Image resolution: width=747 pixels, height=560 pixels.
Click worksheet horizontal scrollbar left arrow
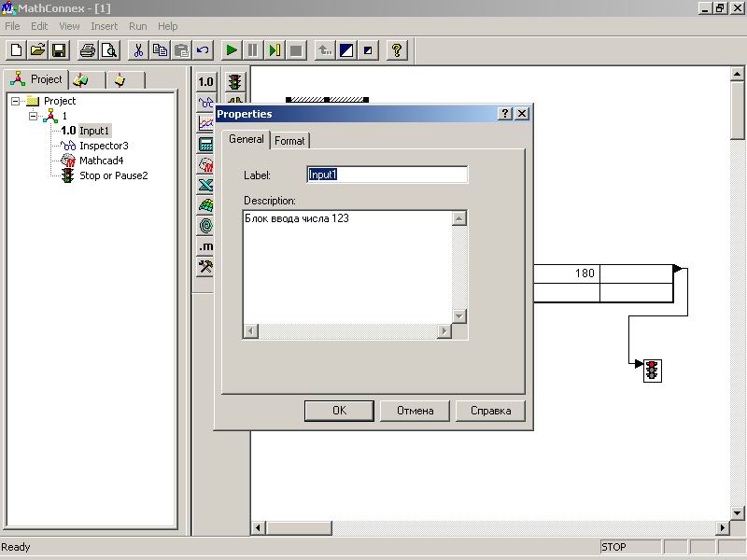(259, 527)
